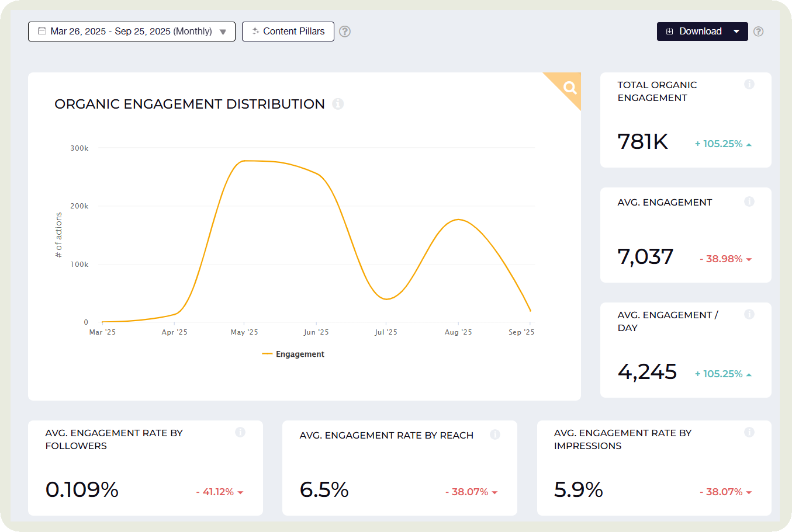Screen dimensions: 792x532
Task: Click info icon on Engagement Rate by Impressions
Action: (x=749, y=433)
